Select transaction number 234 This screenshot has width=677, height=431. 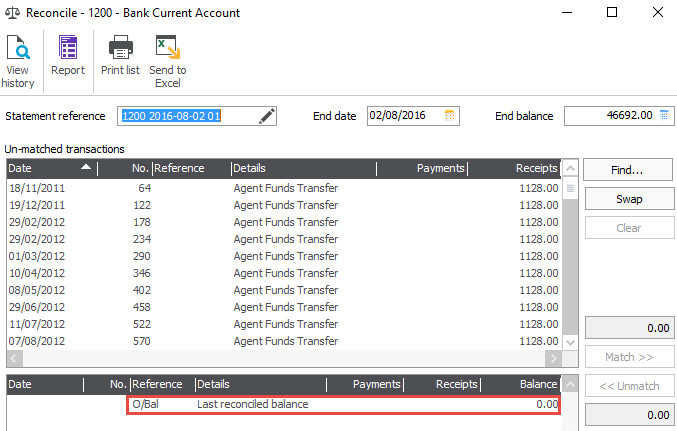[283, 239]
